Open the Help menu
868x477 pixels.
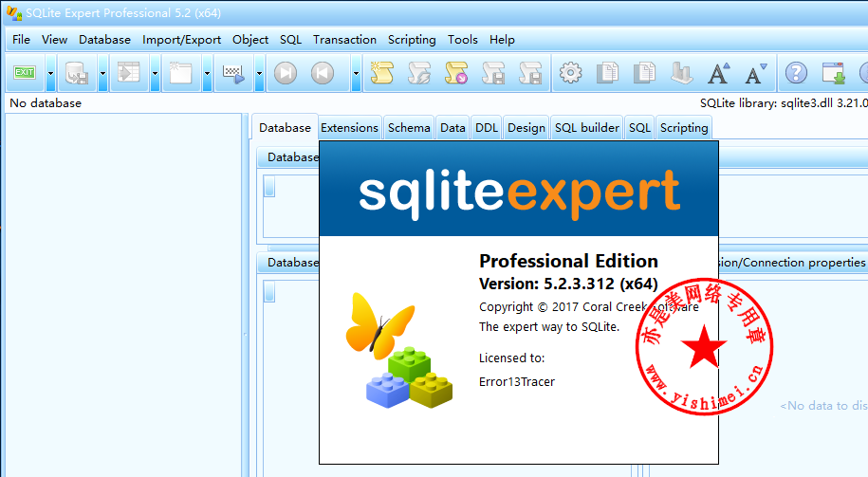pyautogui.click(x=502, y=40)
